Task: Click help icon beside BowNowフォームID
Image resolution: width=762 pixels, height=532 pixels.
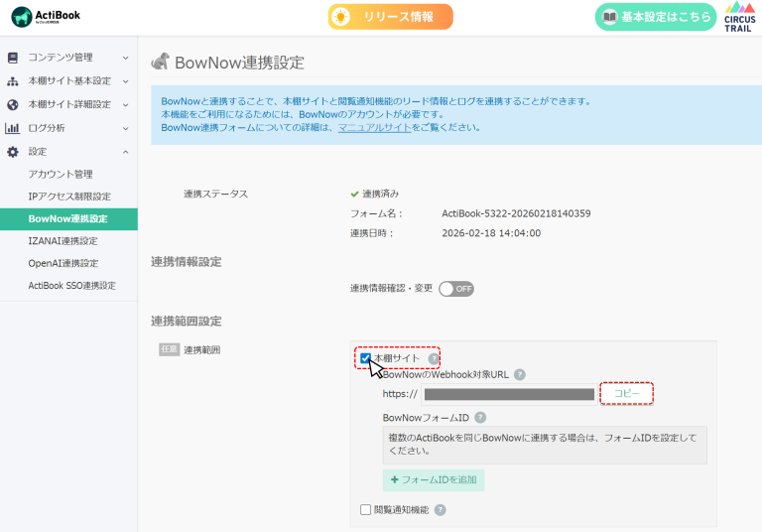Action: (x=480, y=417)
